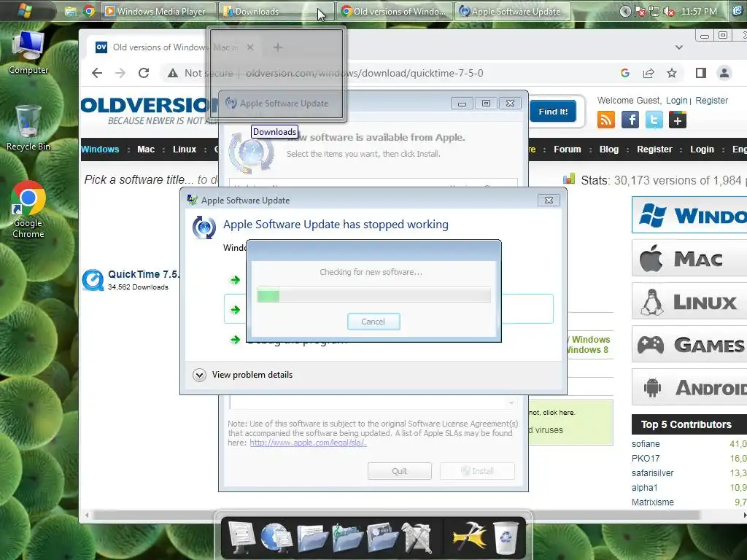This screenshot has width=747, height=560.
Task: Click the red flag Action Center tray icon
Action: coord(640,12)
